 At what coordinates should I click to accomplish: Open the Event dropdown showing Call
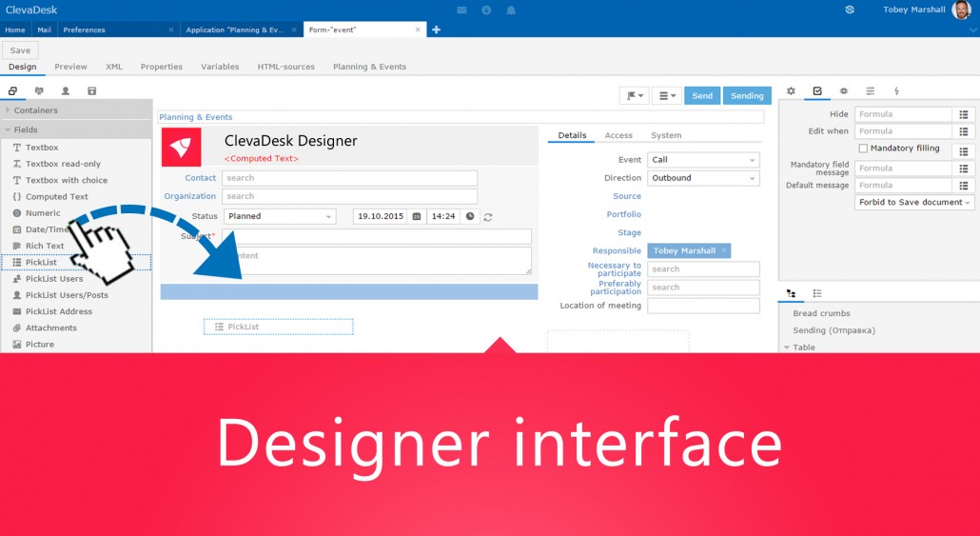(x=704, y=160)
